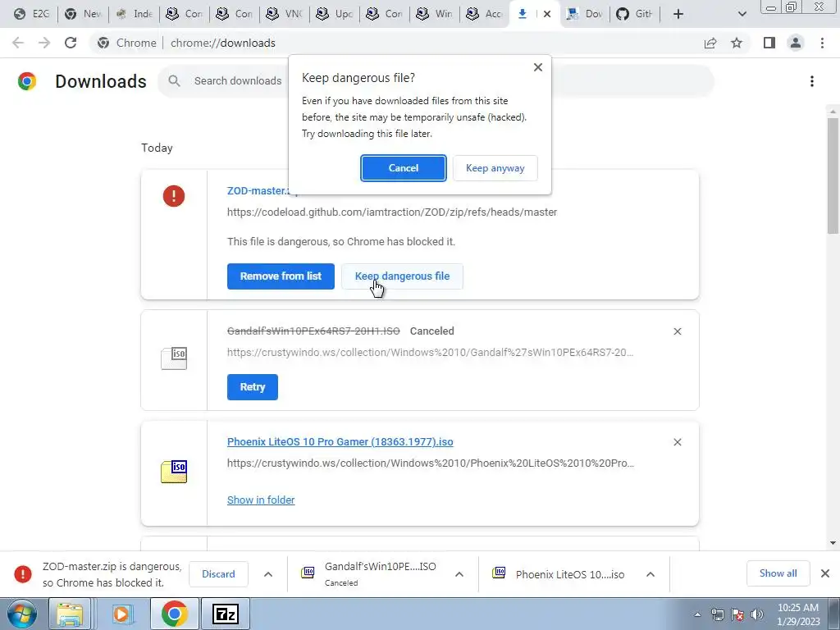Screen dimensions: 840x630
Task: Remove the Phoenix LiteOS entry with its X
Action: click(x=677, y=442)
